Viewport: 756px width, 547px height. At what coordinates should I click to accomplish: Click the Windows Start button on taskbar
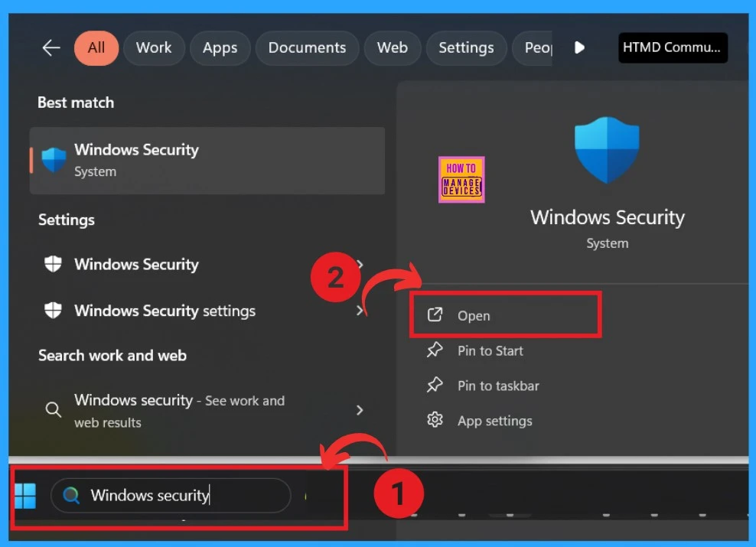[25, 496]
